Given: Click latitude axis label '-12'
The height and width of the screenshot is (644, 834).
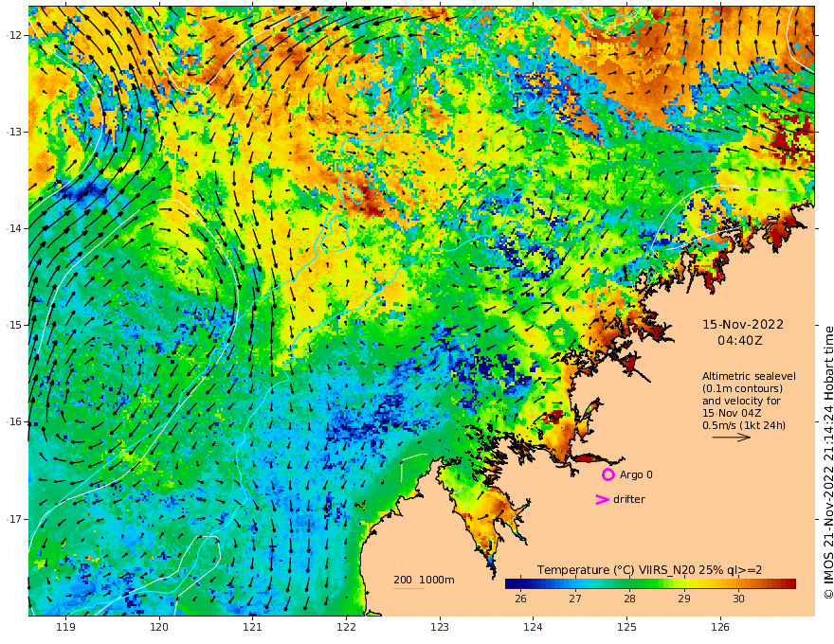Looking at the screenshot, I should click(x=14, y=35).
